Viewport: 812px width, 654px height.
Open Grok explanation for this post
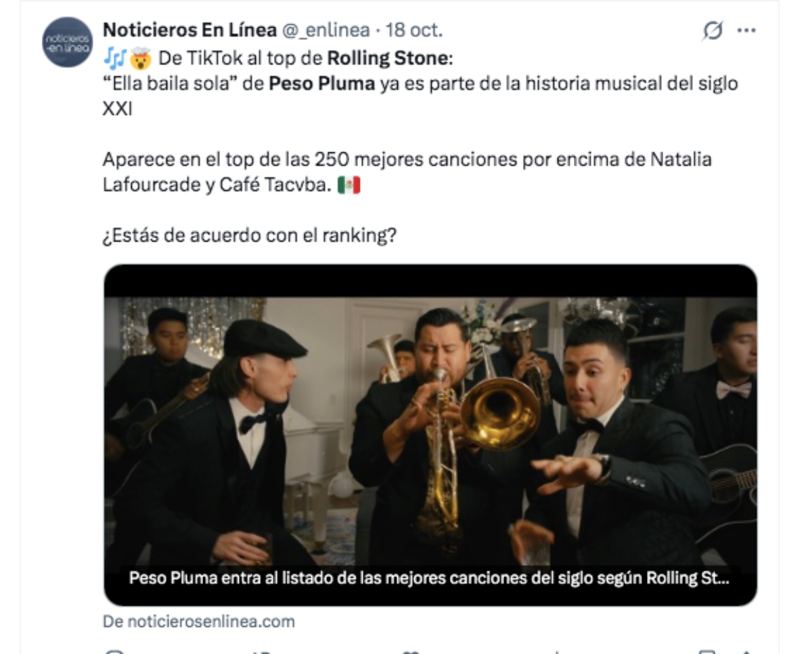click(x=713, y=30)
